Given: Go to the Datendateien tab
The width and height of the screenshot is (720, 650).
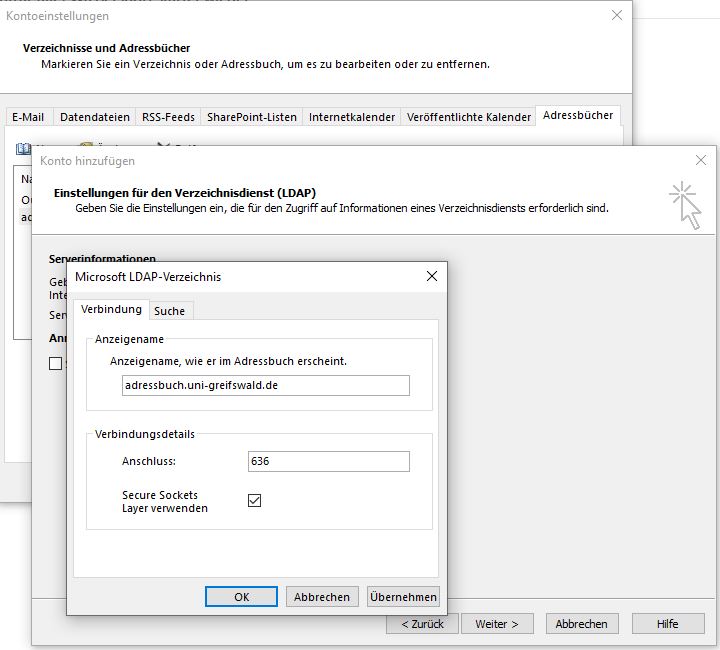Looking at the screenshot, I should tap(95, 117).
